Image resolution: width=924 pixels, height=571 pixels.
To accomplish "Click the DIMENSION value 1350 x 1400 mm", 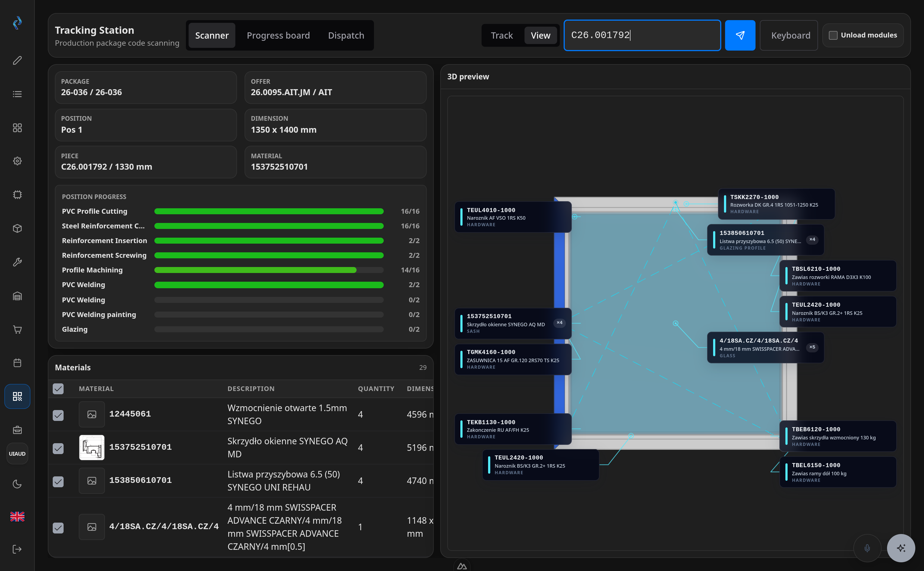I will tap(283, 129).
